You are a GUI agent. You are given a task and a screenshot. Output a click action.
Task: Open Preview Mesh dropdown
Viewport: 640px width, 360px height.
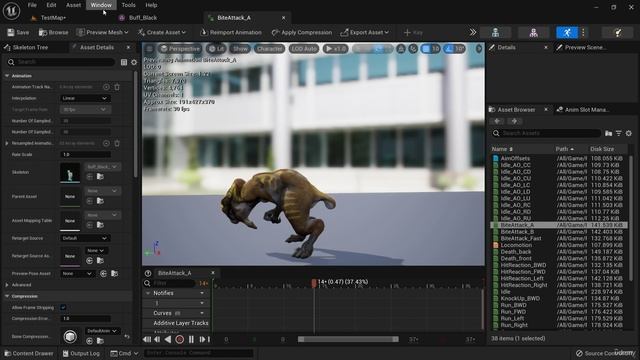[x=102, y=32]
